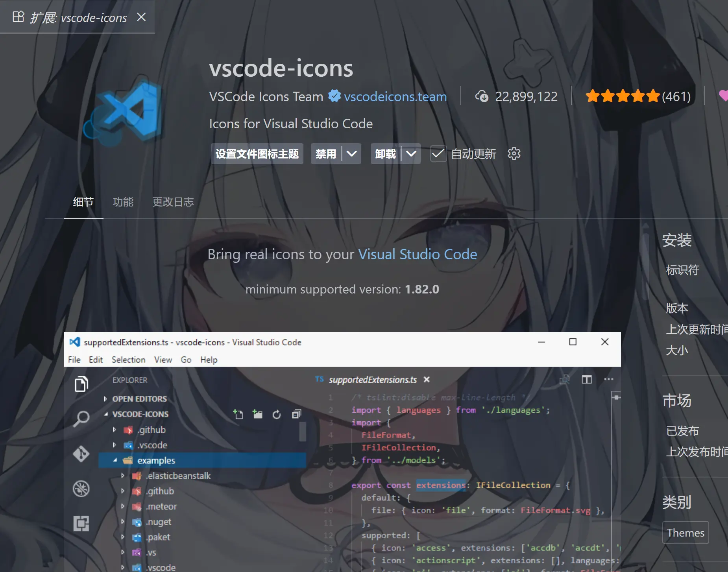Click the Debug bug icon in screenshot

(x=81, y=489)
